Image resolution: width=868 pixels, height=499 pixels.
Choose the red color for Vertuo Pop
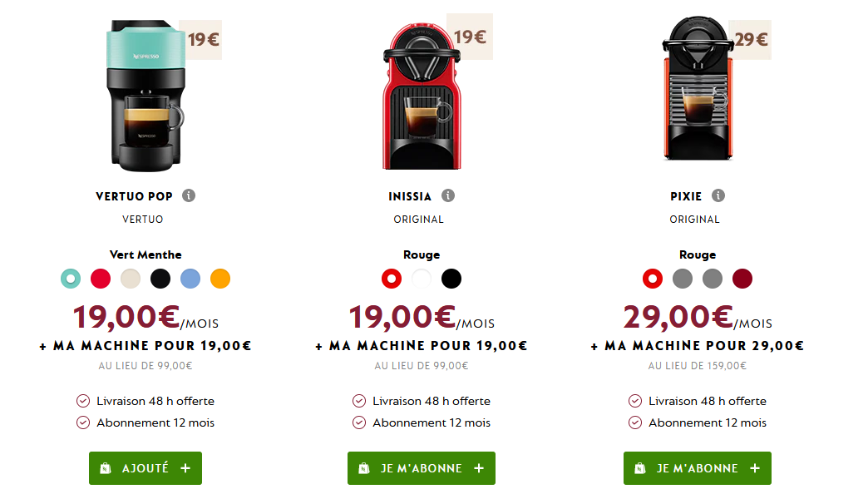pos(101,279)
